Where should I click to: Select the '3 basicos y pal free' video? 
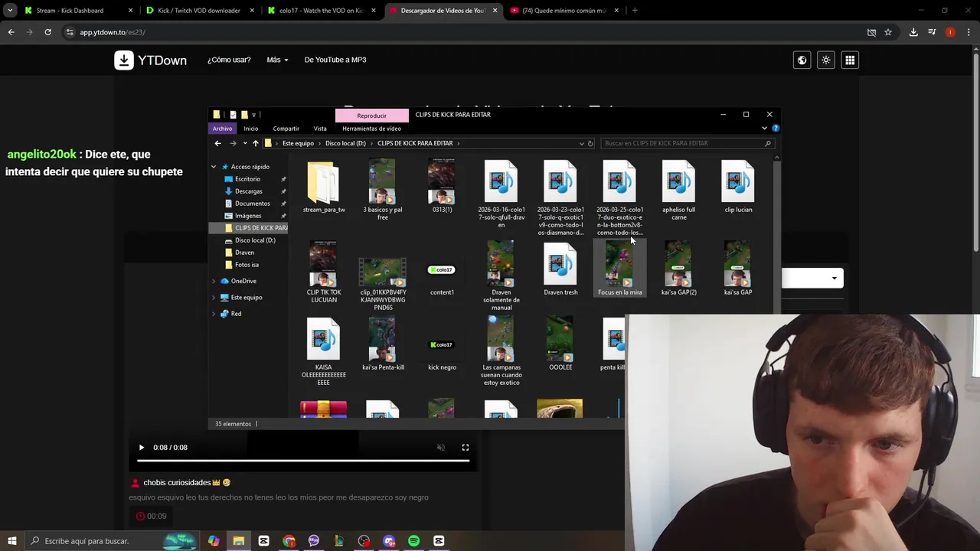click(x=382, y=190)
